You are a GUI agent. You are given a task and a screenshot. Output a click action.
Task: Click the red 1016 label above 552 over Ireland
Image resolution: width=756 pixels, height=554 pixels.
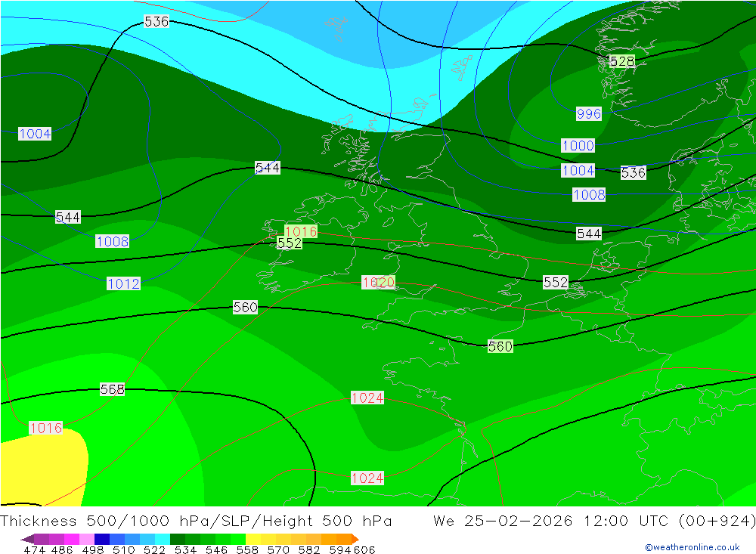tap(301, 231)
